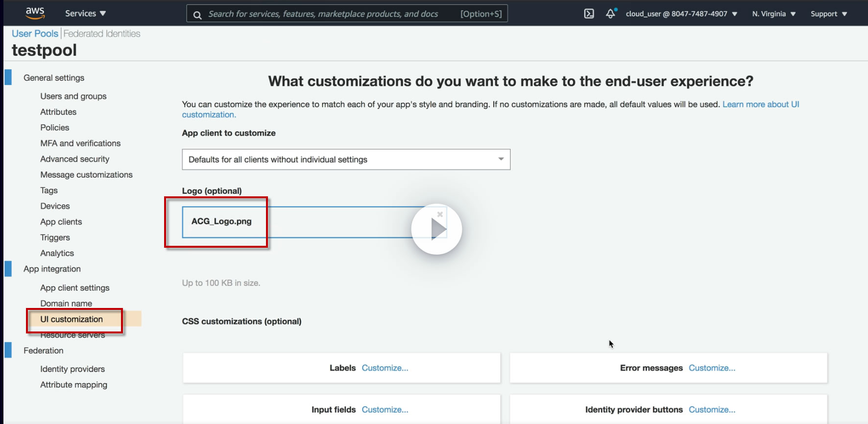Open the N. Virginia region selector

tap(773, 14)
